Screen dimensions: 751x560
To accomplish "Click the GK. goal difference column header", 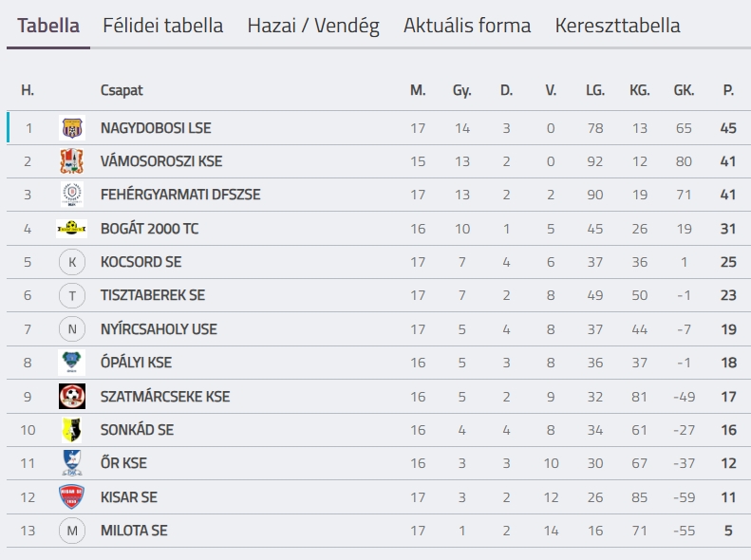I will click(x=684, y=90).
